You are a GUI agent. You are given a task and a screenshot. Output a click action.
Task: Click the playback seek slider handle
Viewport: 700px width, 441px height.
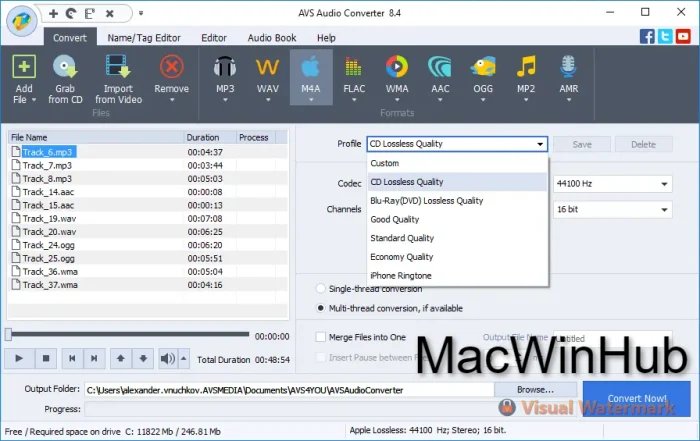[8, 334]
